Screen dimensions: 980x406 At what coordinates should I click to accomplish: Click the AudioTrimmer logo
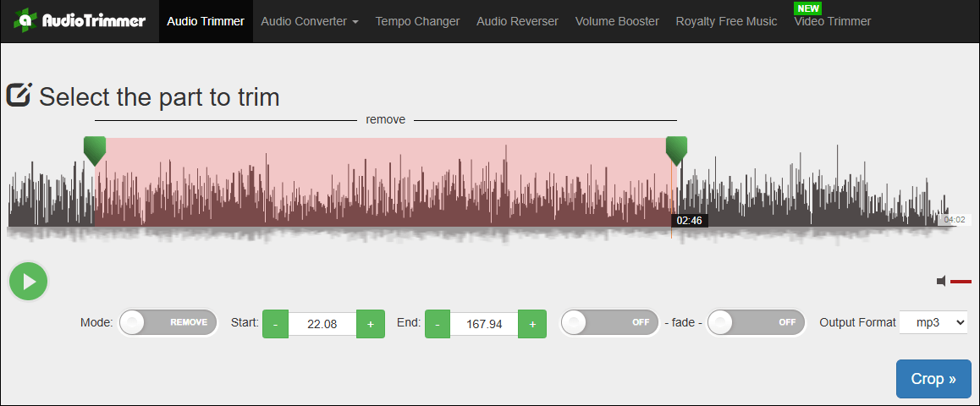tap(80, 20)
